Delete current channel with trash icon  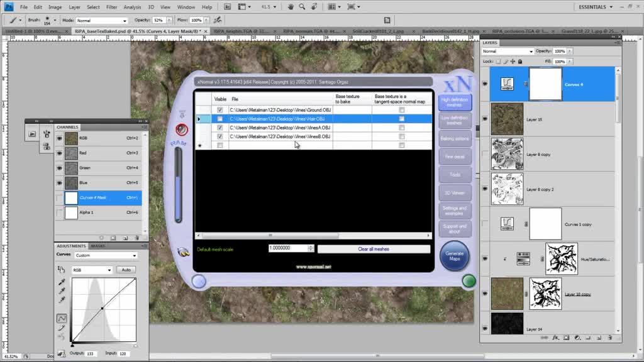136,238
